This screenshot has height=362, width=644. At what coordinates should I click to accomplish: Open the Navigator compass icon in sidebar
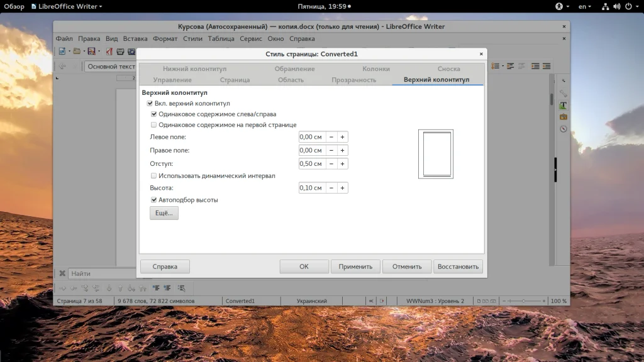563,129
